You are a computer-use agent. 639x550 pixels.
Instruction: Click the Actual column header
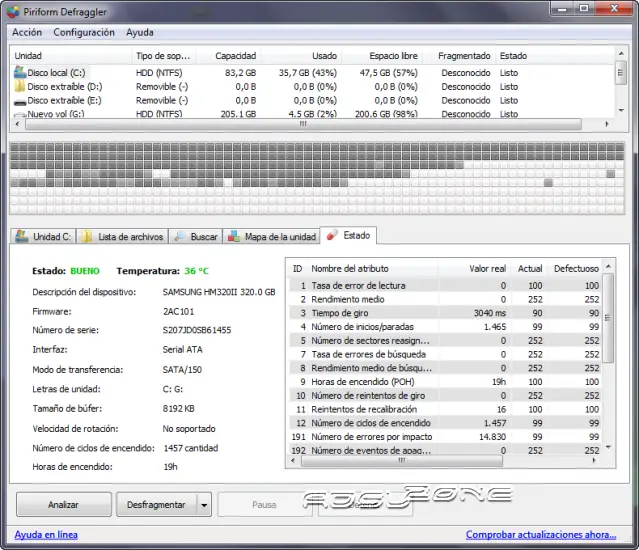530,269
